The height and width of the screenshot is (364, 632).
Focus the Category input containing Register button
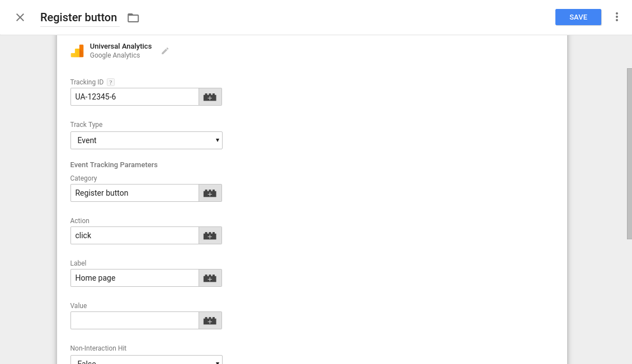click(x=134, y=193)
